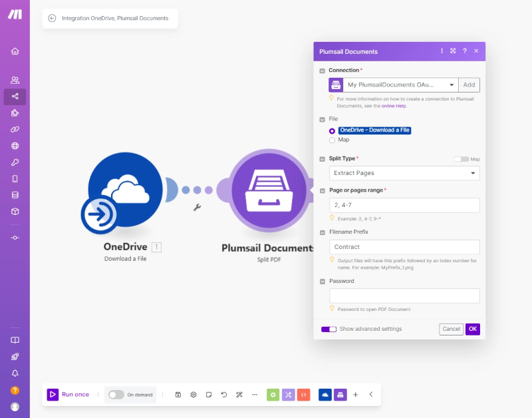Click the purple Plumsail favorite icon

coord(340,395)
